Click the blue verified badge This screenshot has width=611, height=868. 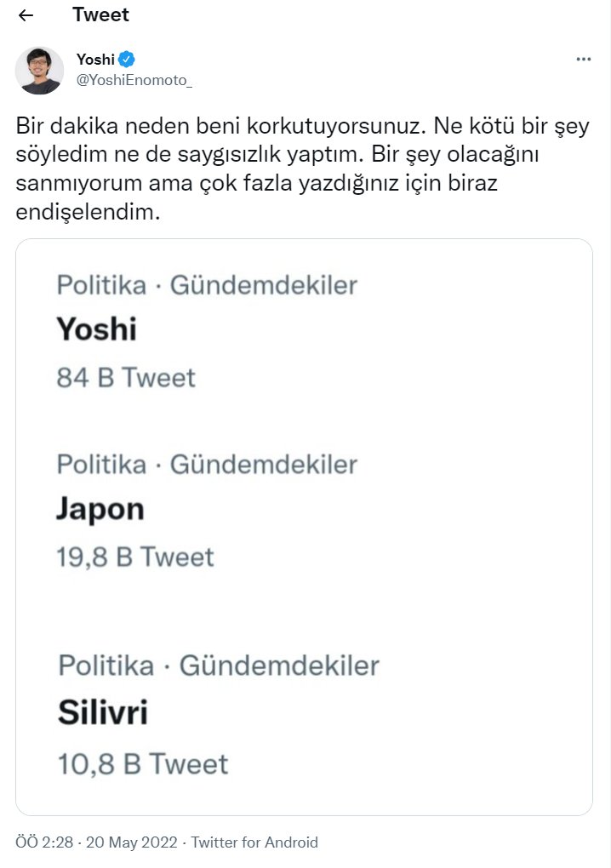pyautogui.click(x=127, y=59)
